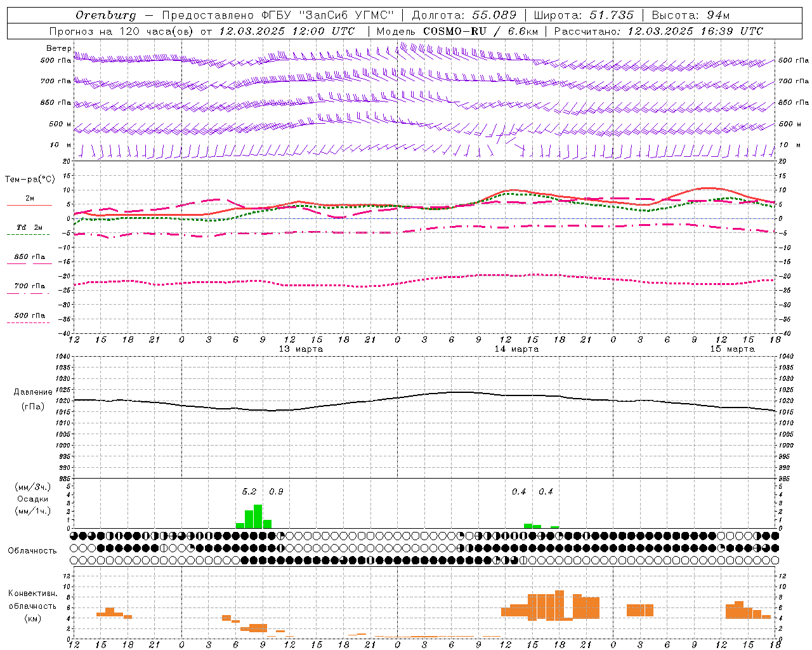Click the Осадки panel label
This screenshot has height=650, width=812.
click(x=33, y=499)
